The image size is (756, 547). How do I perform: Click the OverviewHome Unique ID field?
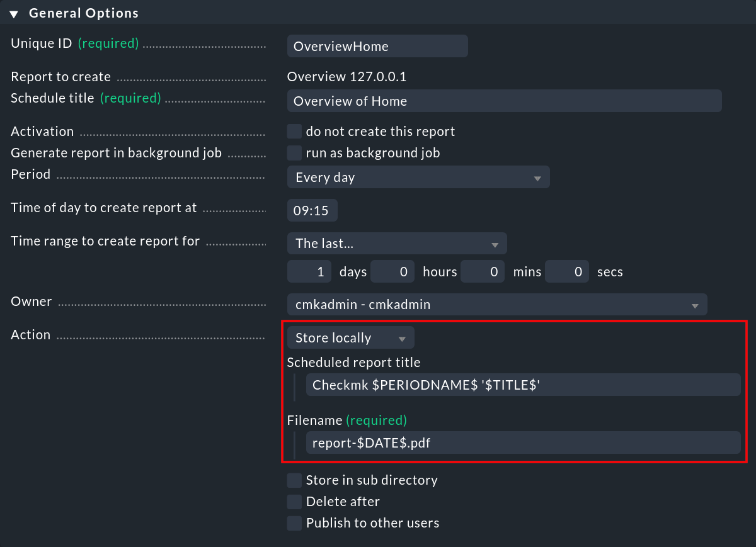tap(377, 45)
